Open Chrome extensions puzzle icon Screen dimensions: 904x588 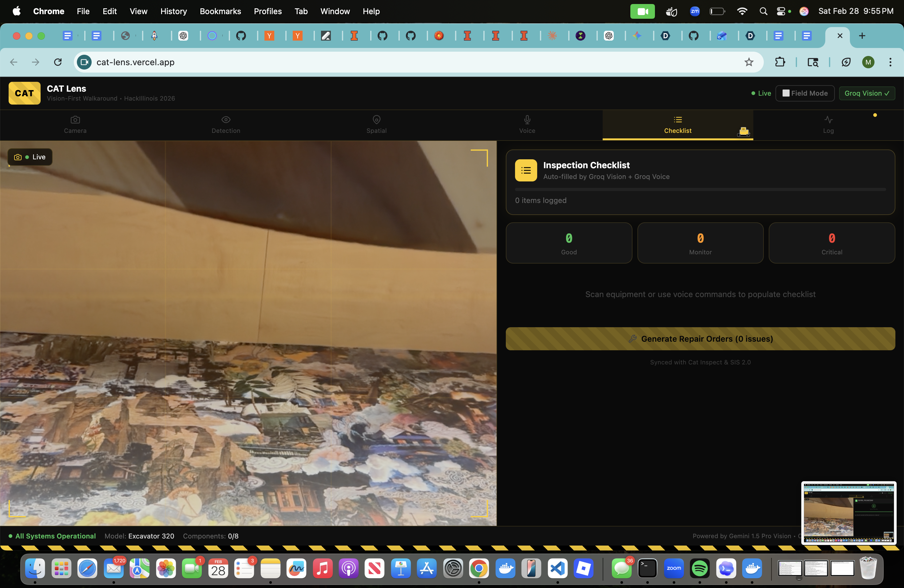[780, 62]
